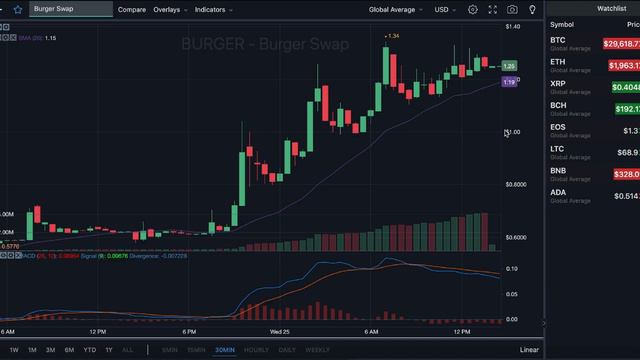This screenshot has width=640, height=360.
Task: Add Burger Swap to favorites with star icon
Action: (x=18, y=9)
